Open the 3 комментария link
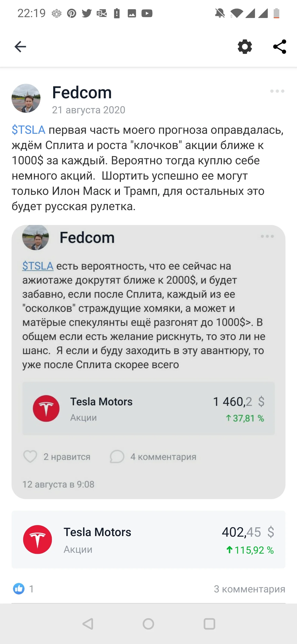The image size is (297, 644). click(x=249, y=589)
